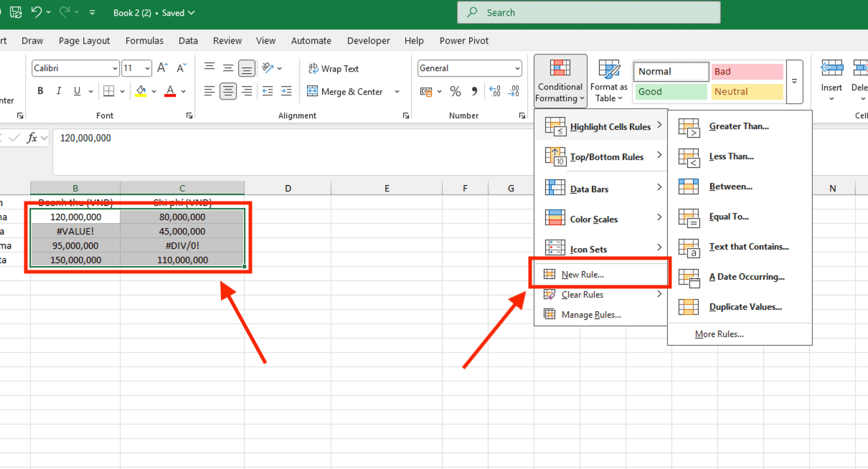Select A Date Occurring rule
The image size is (868, 469).
point(740,277)
